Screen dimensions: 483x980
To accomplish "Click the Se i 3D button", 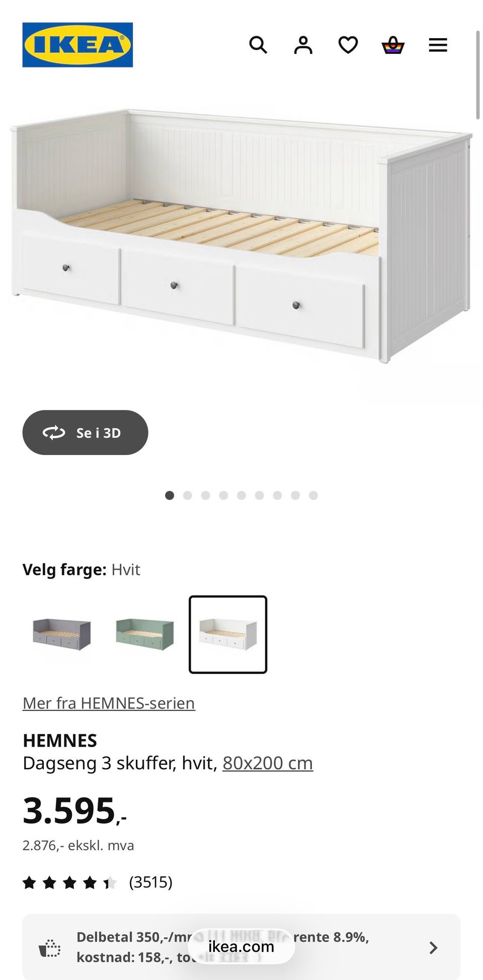I will point(85,432).
